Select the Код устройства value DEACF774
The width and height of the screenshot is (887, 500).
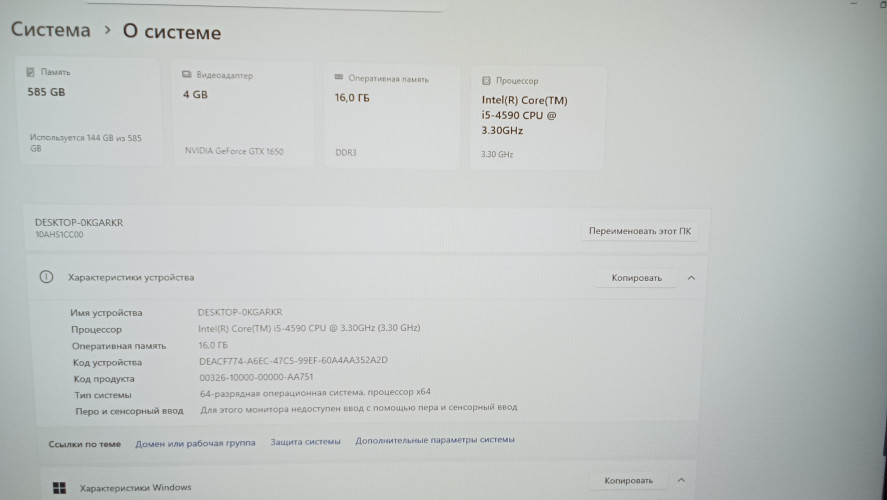[293, 360]
